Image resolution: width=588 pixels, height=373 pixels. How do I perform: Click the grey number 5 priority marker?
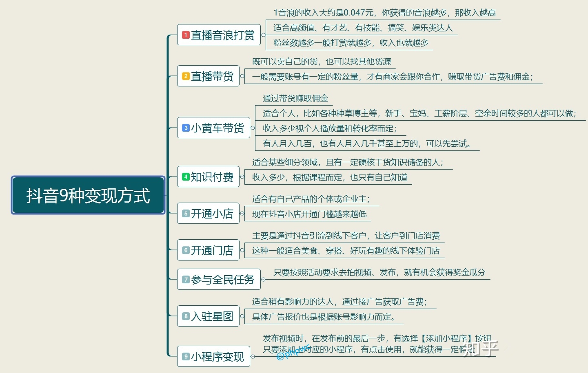(186, 214)
